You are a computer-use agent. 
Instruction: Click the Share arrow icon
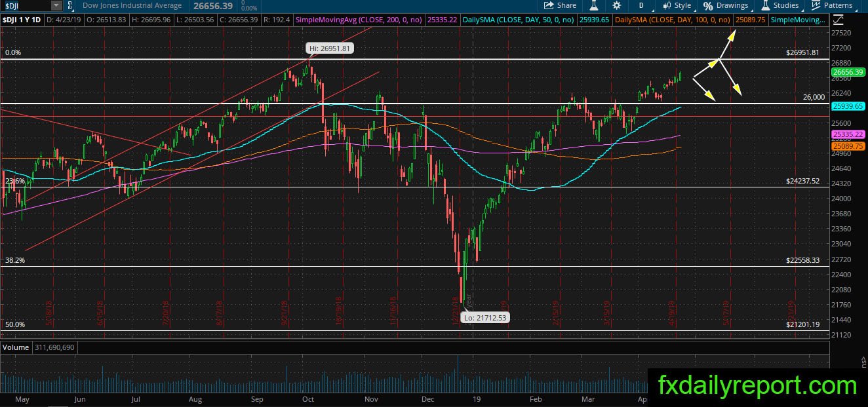click(x=549, y=5)
